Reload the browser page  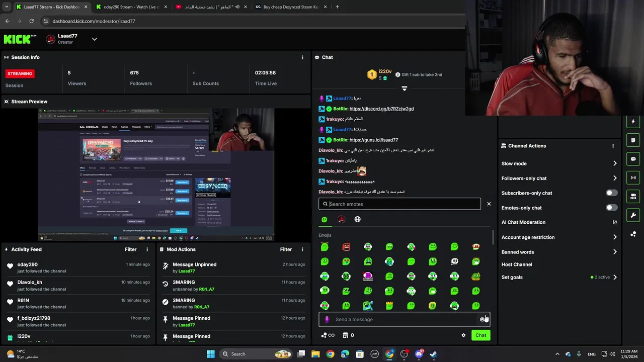point(31,21)
